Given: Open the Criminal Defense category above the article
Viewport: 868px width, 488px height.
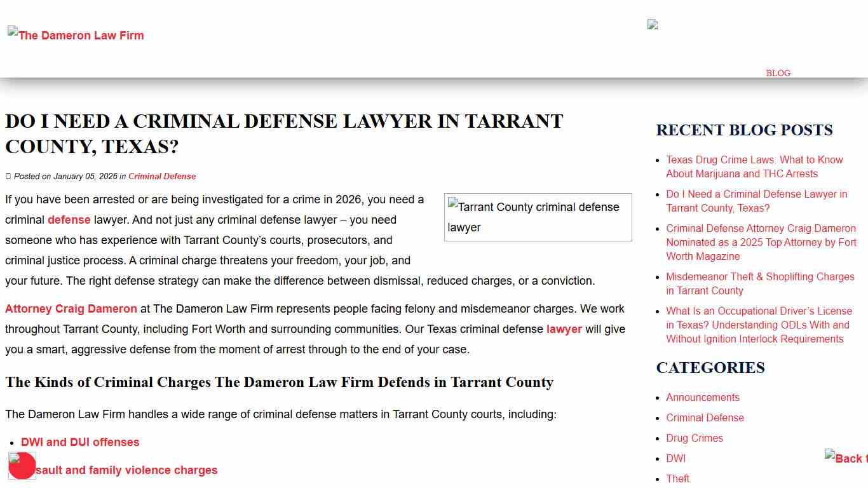Looking at the screenshot, I should tap(162, 176).
